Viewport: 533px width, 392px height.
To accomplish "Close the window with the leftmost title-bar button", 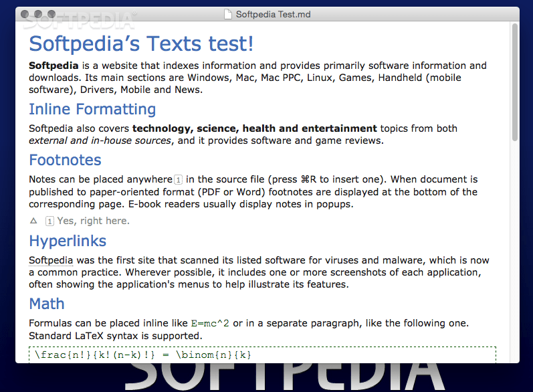I will [x=25, y=14].
